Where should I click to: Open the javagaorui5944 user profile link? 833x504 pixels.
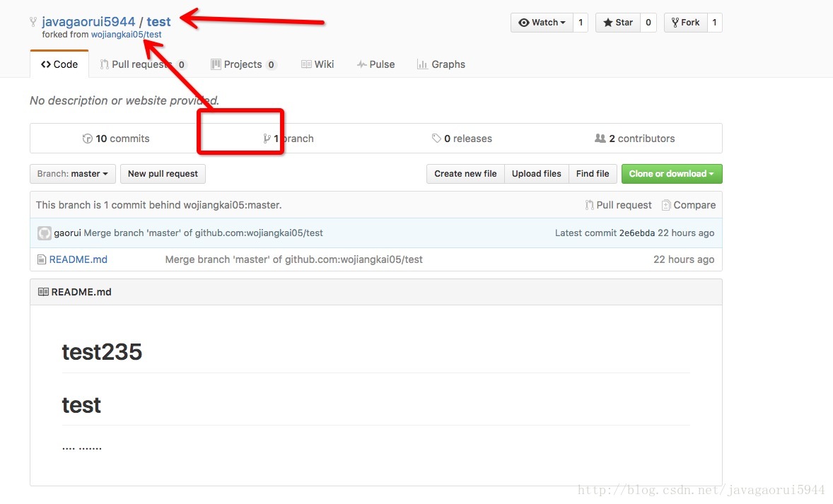(x=88, y=22)
